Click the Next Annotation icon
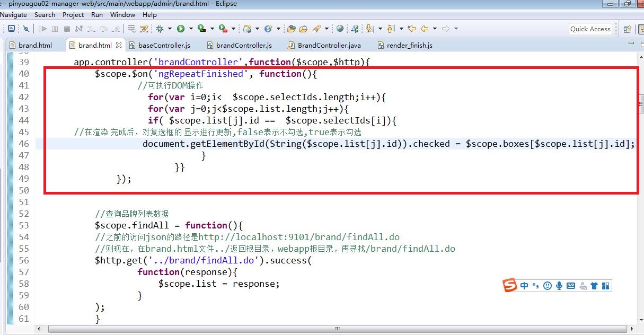The height and width of the screenshot is (335, 644). pyautogui.click(x=369, y=29)
